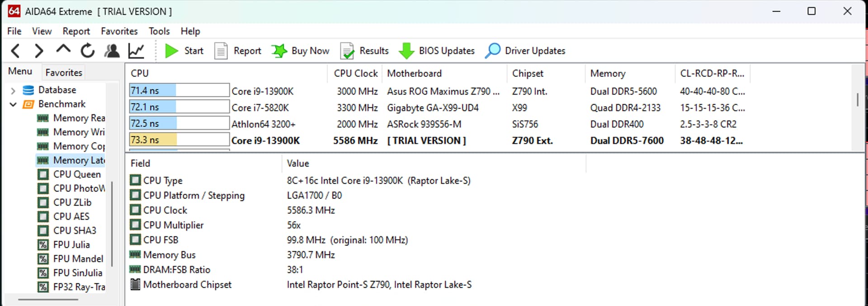This screenshot has width=868, height=306.
Task: Open the user profile icon in toolbar
Action: [112, 51]
